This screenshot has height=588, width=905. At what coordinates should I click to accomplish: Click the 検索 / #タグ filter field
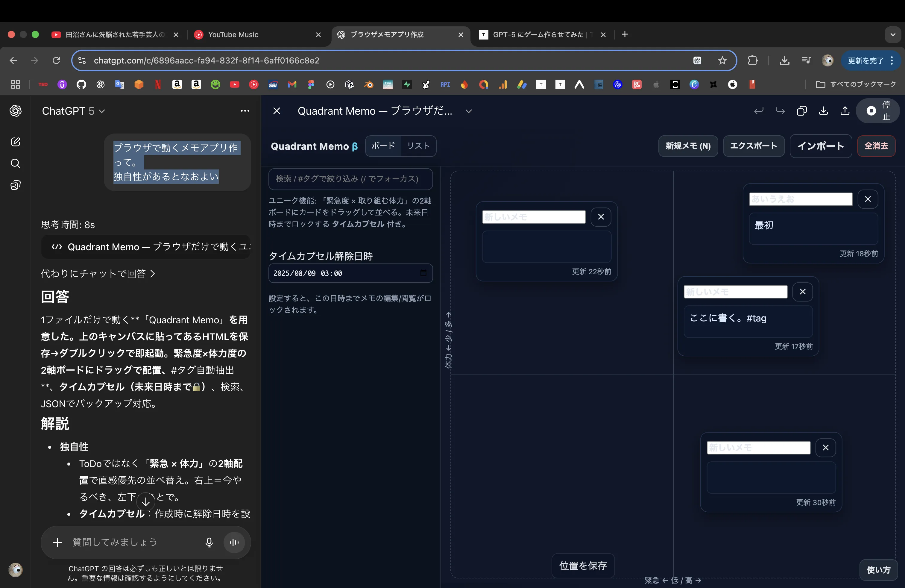pyautogui.click(x=350, y=179)
